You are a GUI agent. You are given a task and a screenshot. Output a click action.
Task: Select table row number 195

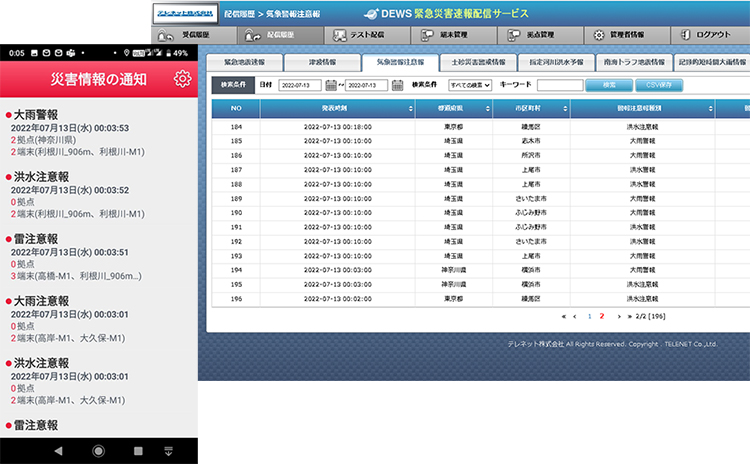481,284
